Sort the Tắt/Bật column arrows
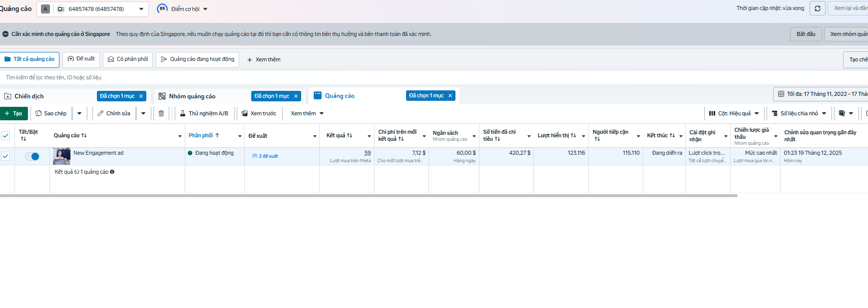 (23, 139)
